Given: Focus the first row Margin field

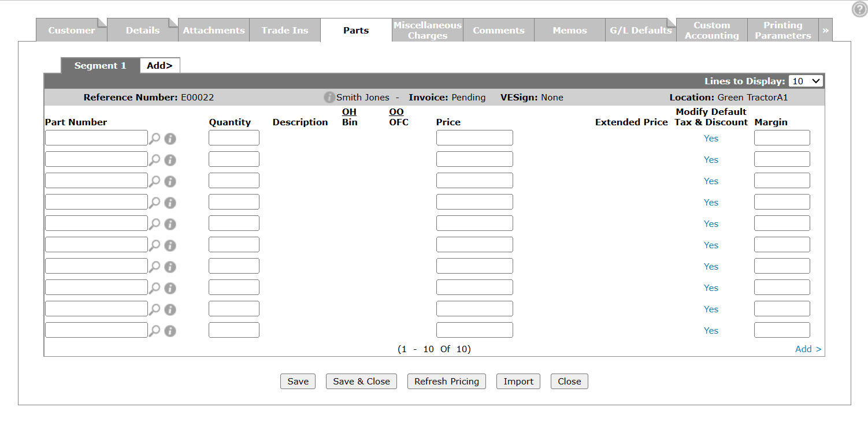Looking at the screenshot, I should [x=782, y=137].
